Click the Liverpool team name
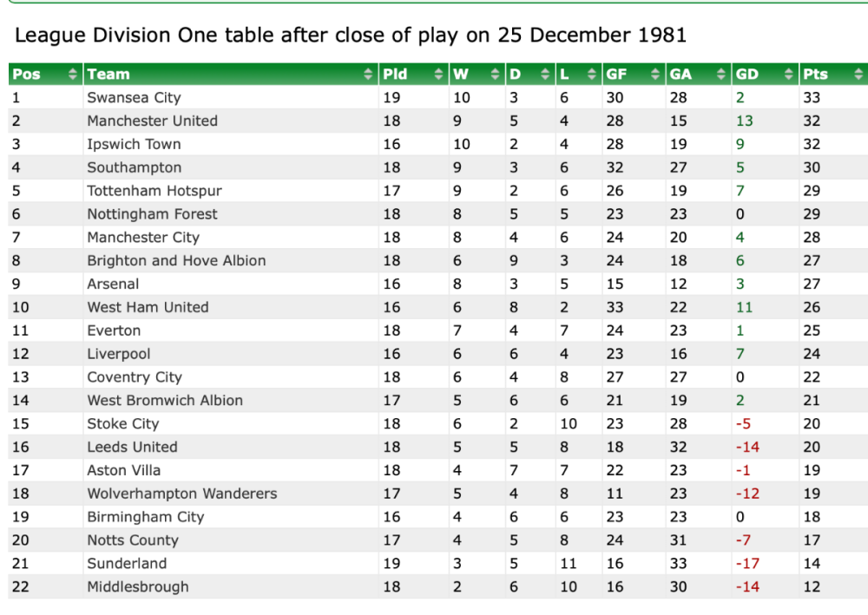 (x=119, y=354)
